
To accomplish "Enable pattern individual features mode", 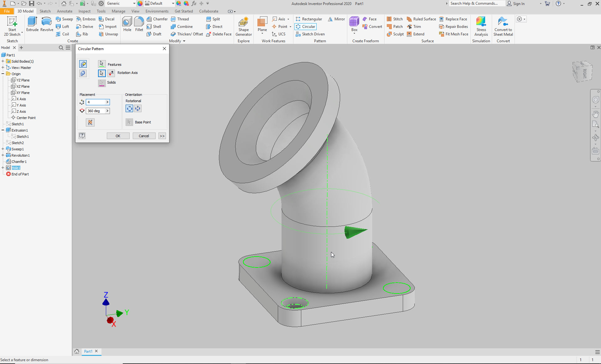I will click(83, 64).
